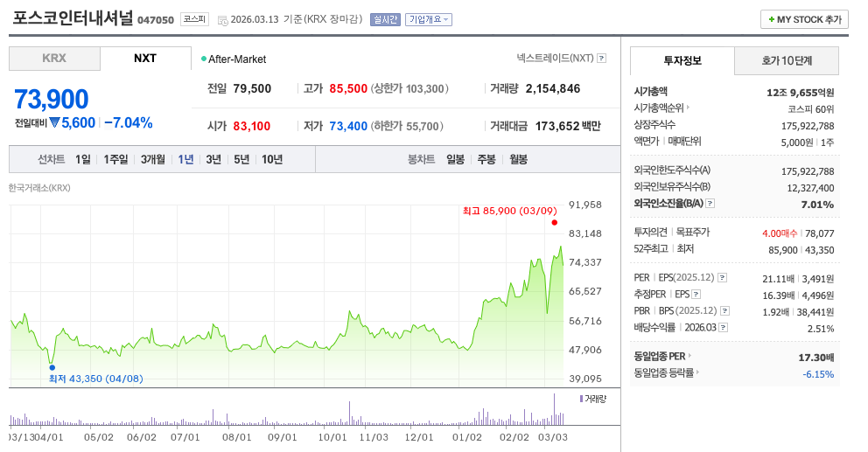Click the one-year price line chart area

(287, 296)
